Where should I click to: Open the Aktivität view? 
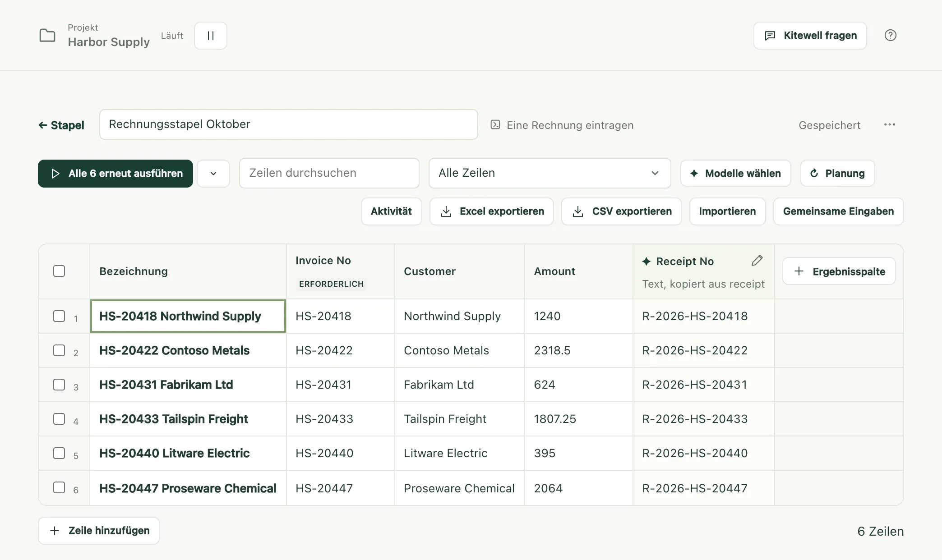tap(391, 211)
